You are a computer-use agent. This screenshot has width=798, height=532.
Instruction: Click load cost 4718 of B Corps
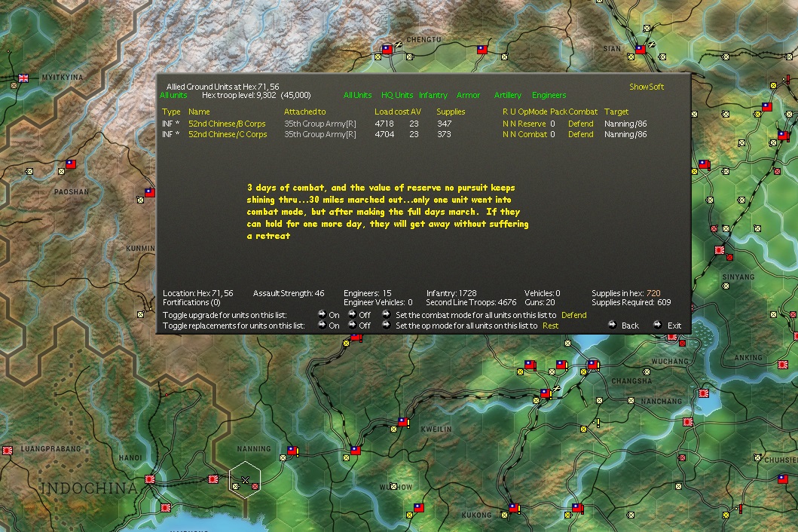(x=384, y=124)
